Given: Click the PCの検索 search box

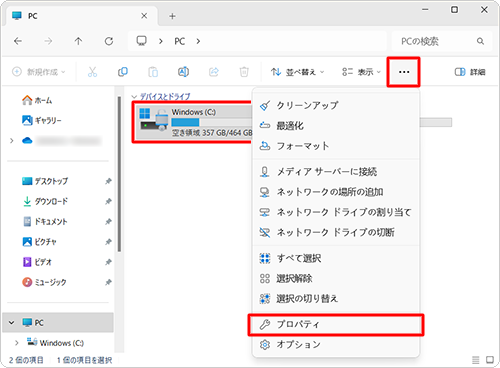Looking at the screenshot, I should tap(442, 41).
